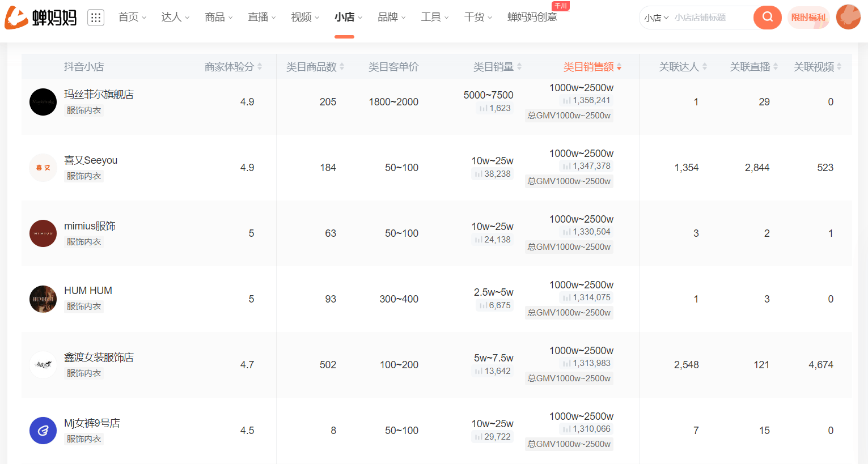This screenshot has width=868, height=464.
Task: Click the 蝉妈妈 logo
Action: pos(41,18)
